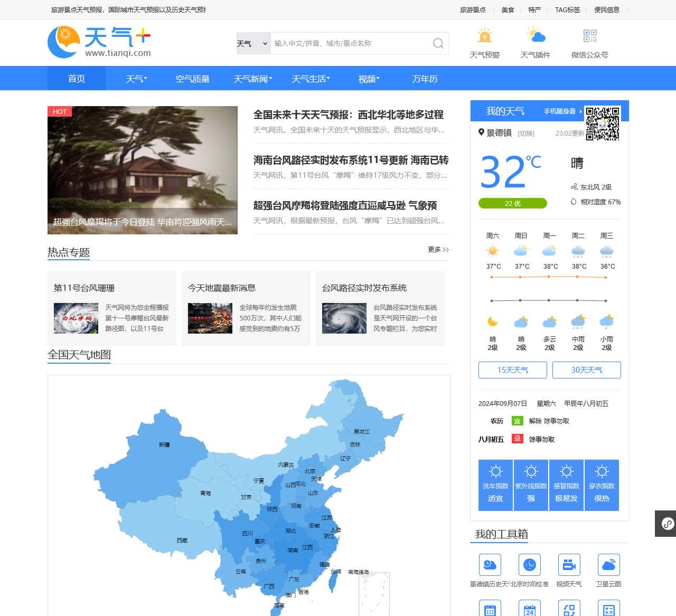676x616 pixels.
Task: Open the 空气质量 nav item
Action: coord(193,79)
